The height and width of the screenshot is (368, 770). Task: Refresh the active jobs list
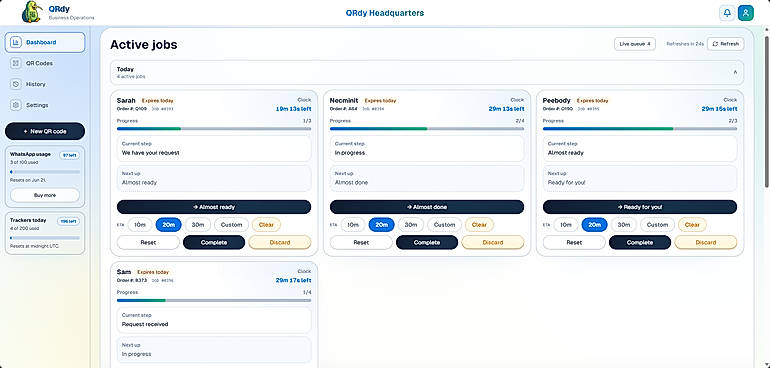coord(725,44)
